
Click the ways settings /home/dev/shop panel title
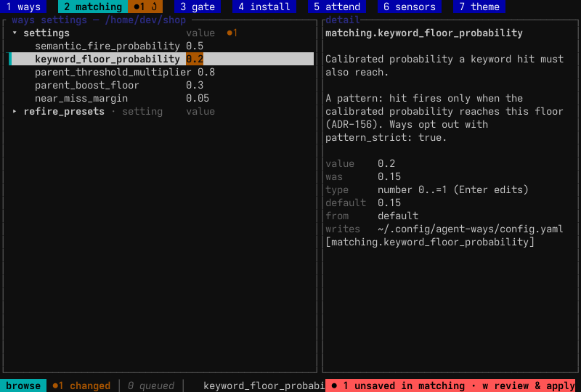(x=99, y=20)
